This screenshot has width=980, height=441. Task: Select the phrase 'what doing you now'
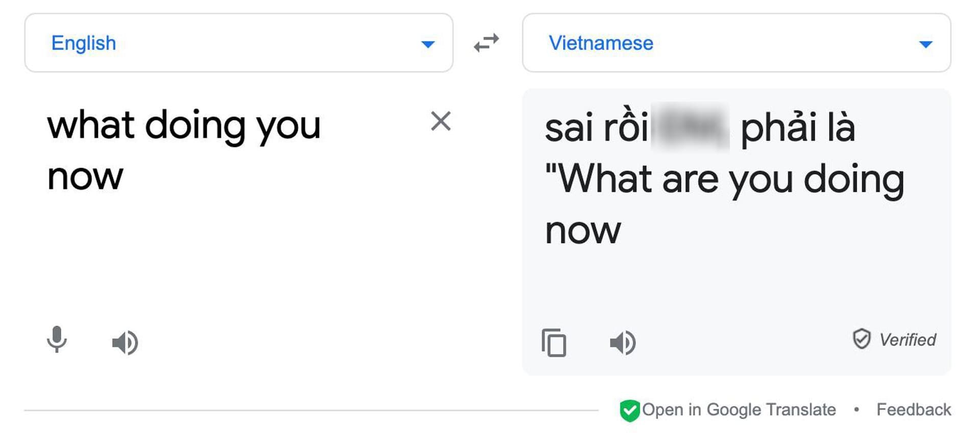(184, 148)
